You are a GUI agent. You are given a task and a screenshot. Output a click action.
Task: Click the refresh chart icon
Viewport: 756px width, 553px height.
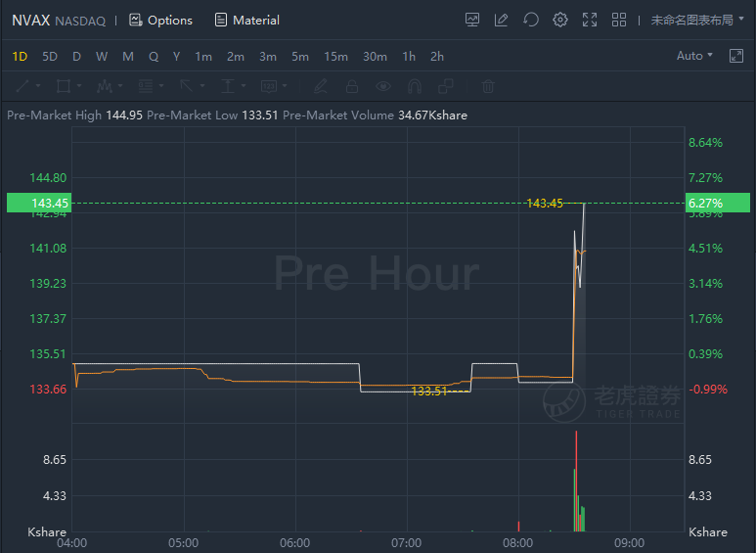coord(530,20)
